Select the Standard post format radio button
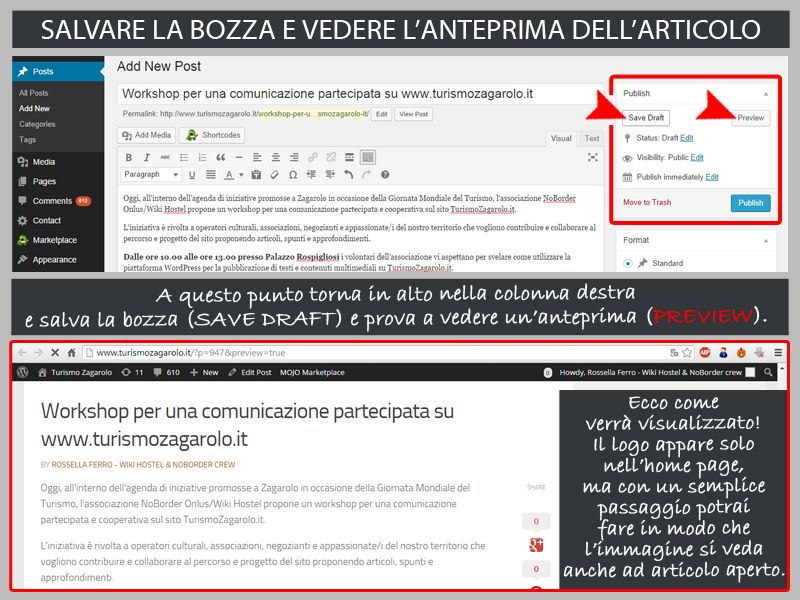This screenshot has width=800, height=600. [628, 264]
